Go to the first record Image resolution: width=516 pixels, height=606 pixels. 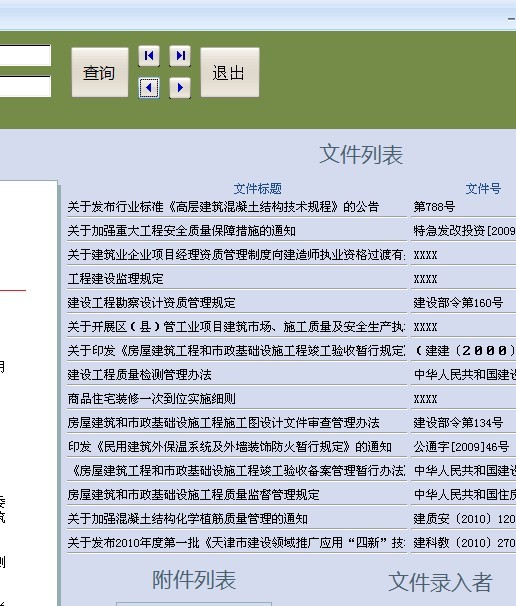click(x=149, y=56)
